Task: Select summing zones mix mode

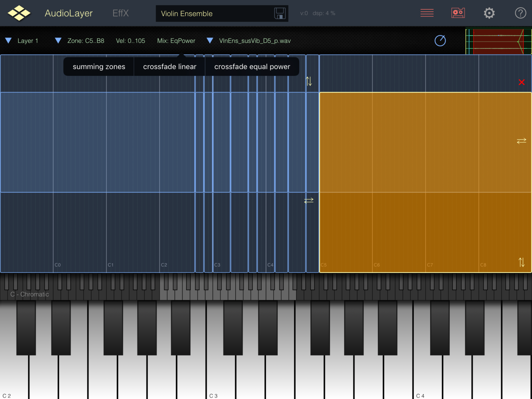Action: coord(99,67)
